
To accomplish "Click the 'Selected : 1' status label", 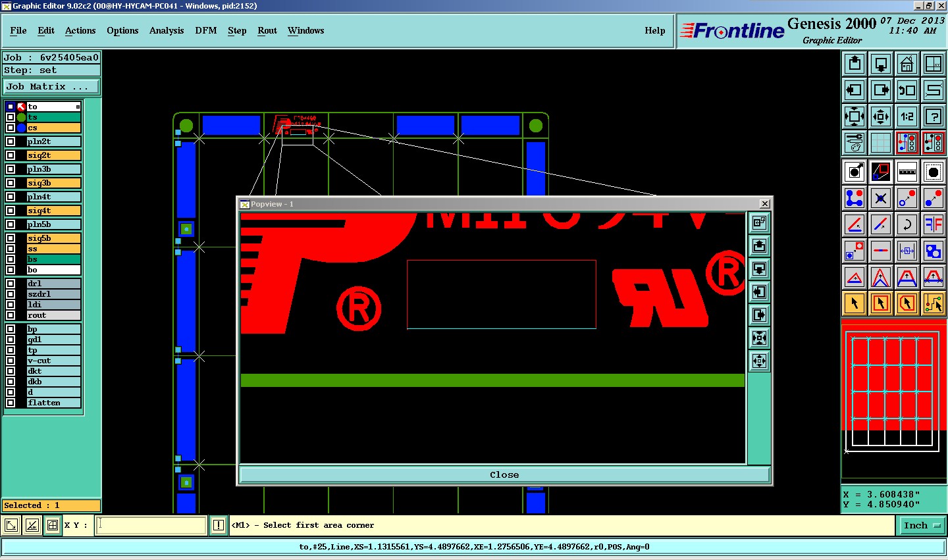I will point(51,505).
